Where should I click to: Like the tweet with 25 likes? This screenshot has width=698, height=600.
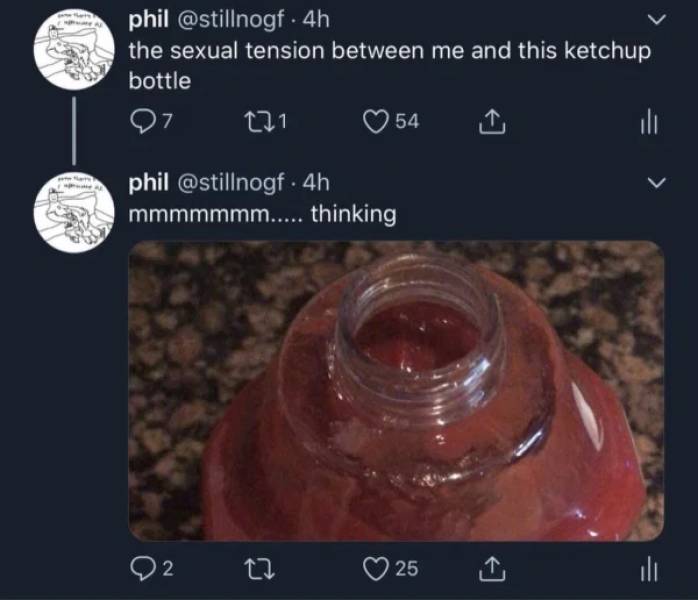click(375, 569)
